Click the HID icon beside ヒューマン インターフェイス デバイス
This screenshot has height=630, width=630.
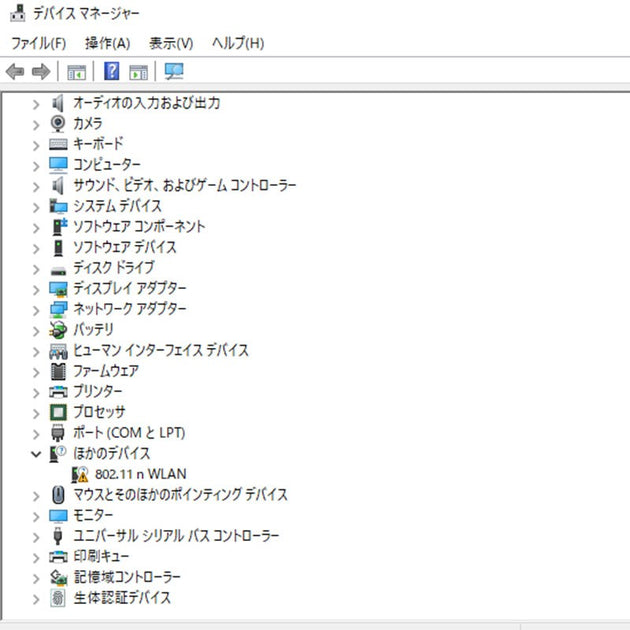pos(58,351)
